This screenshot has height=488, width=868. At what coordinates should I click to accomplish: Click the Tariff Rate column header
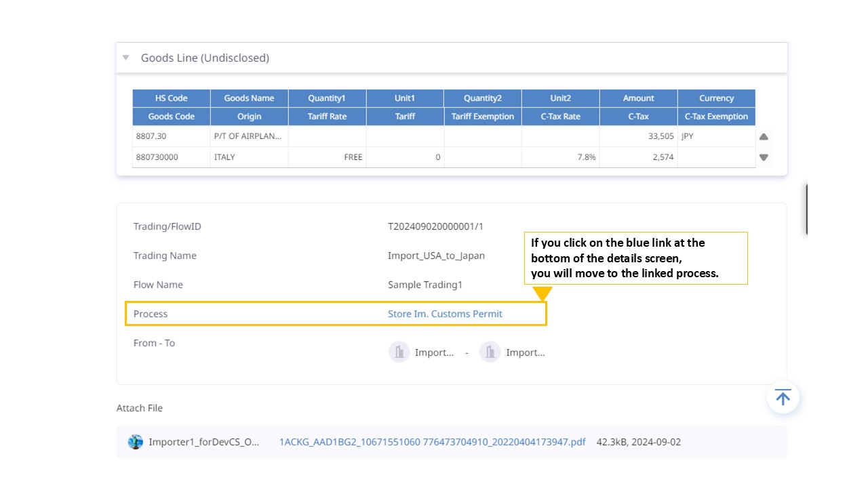(x=328, y=117)
